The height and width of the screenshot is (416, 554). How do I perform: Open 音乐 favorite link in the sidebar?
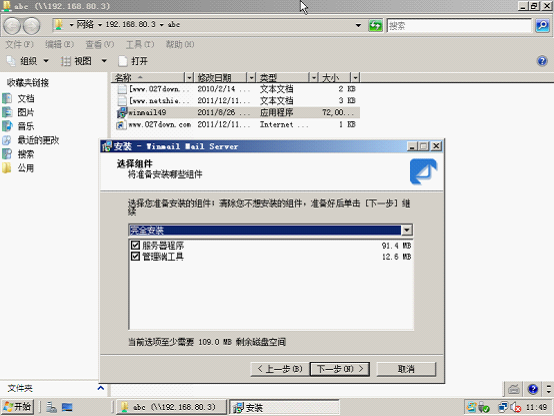[26, 126]
